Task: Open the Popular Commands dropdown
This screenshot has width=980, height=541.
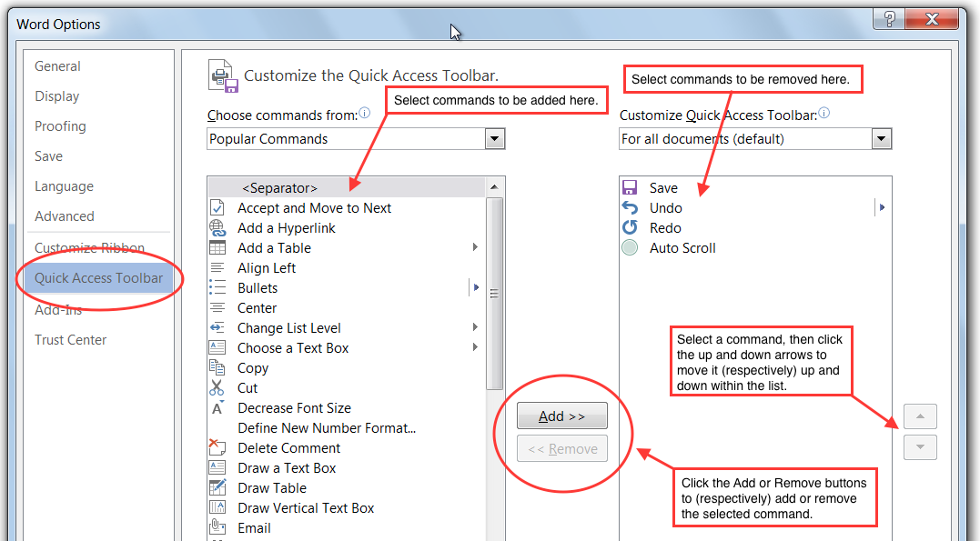Action: [x=494, y=139]
